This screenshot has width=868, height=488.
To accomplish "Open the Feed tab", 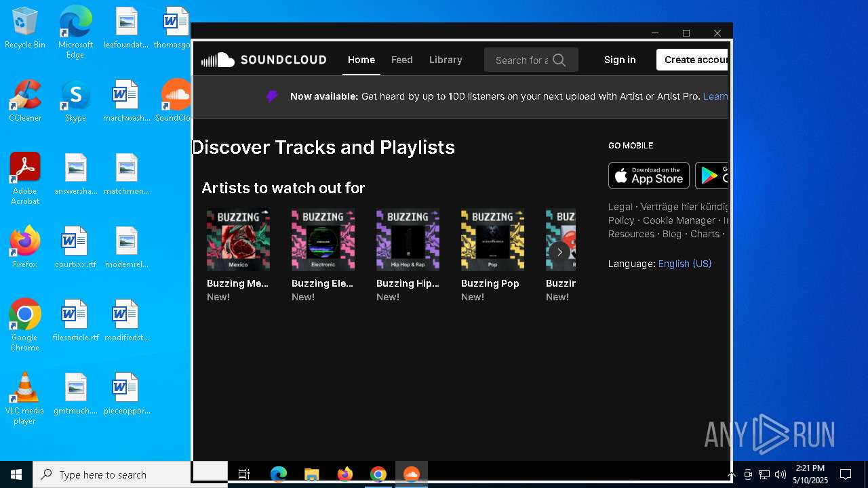I will point(402,60).
